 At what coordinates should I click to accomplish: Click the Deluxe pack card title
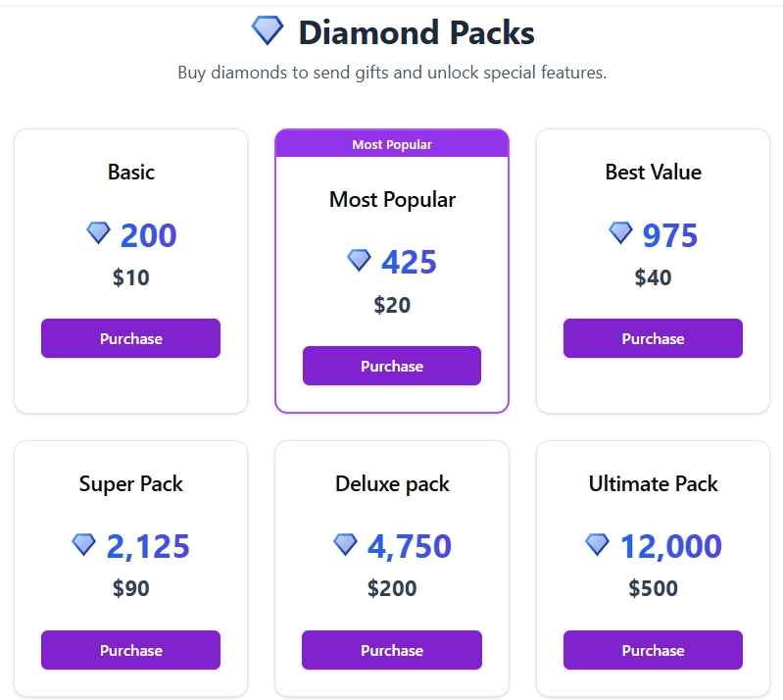(392, 484)
